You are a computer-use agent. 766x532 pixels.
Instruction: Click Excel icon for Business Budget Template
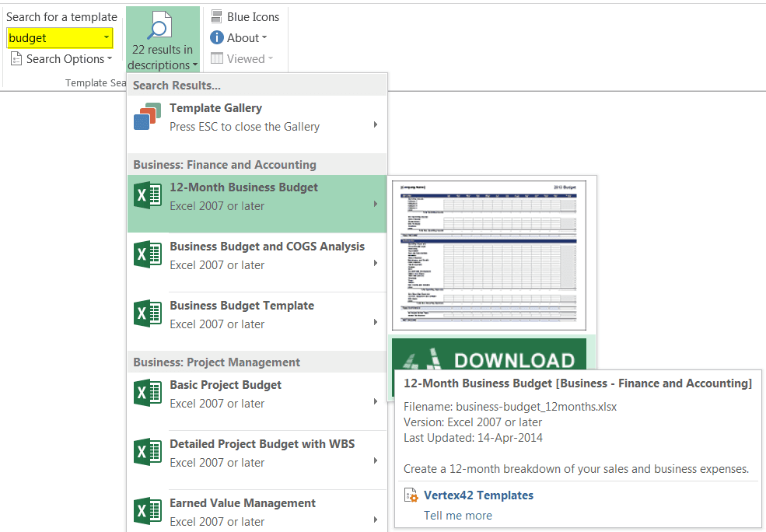(x=148, y=313)
